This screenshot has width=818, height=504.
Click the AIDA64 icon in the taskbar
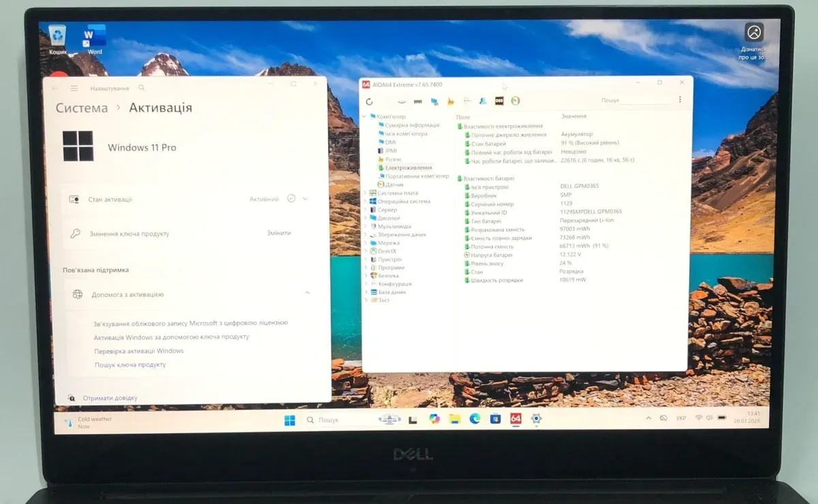[x=515, y=419]
